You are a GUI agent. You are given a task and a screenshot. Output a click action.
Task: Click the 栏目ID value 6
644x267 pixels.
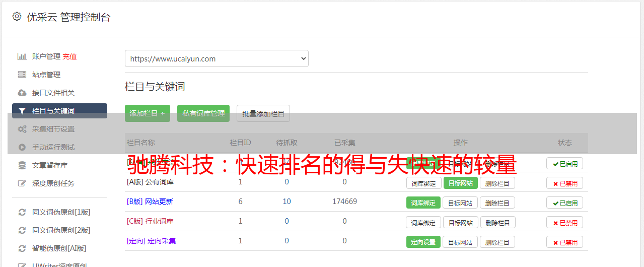pyautogui.click(x=240, y=202)
